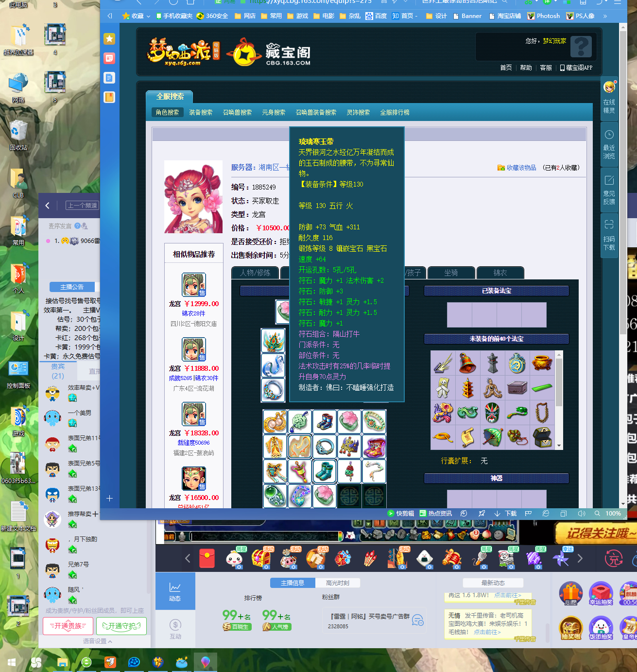Click the red envelope gift icon

207,559
